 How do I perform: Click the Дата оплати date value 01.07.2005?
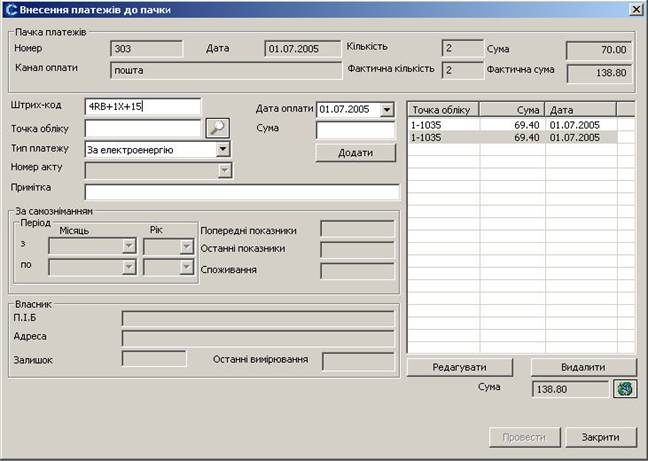click(344, 109)
